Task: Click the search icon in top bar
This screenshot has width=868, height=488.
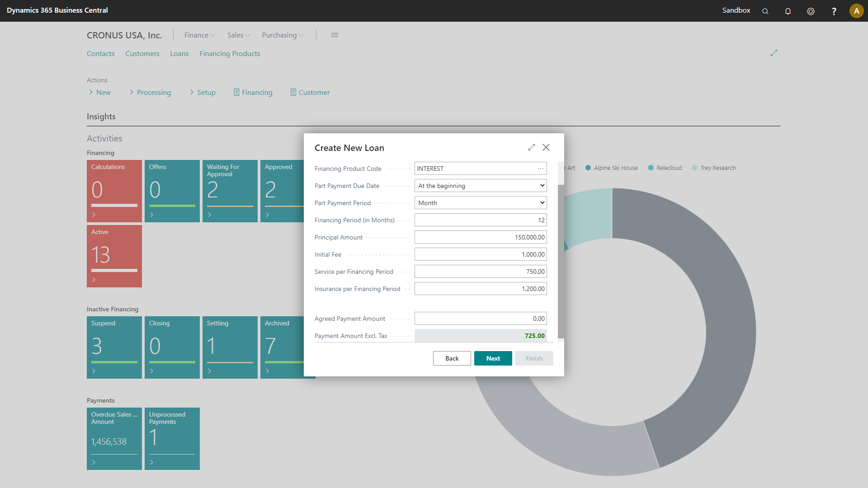Action: point(765,10)
